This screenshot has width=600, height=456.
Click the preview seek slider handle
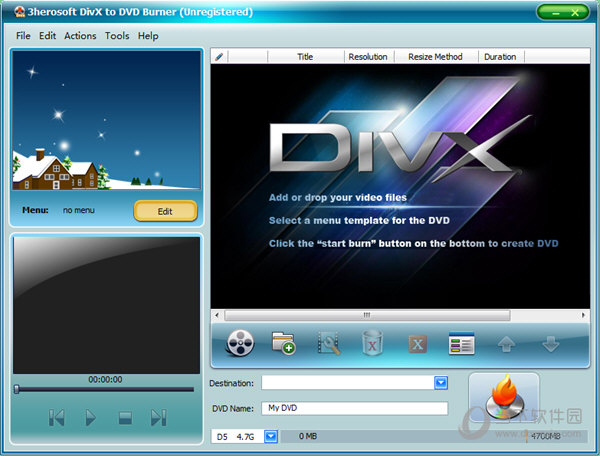point(16,389)
